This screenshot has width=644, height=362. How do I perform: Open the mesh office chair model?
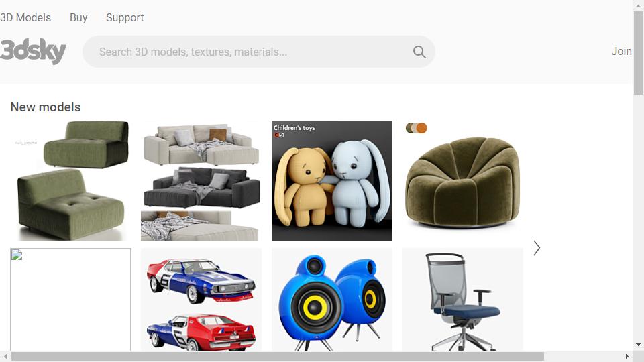(x=462, y=299)
